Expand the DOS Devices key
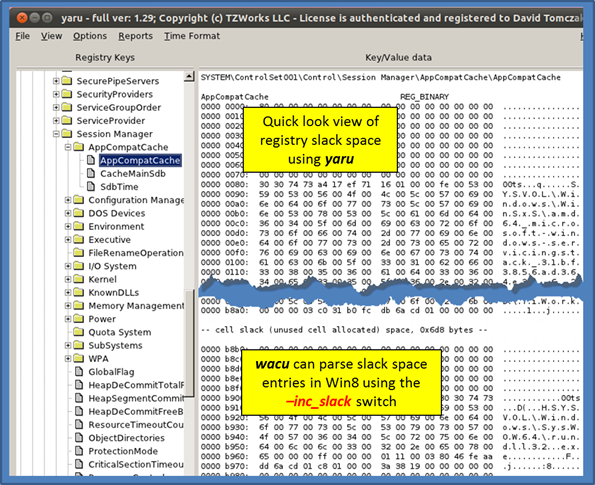This screenshot has height=485, width=595. point(68,213)
